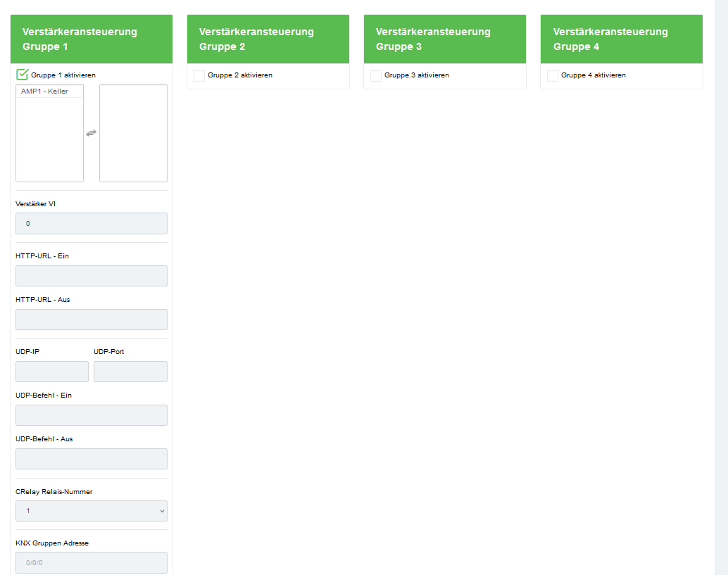Click the Verstärkeransteuerung Gruppe 1 header

pyautogui.click(x=92, y=39)
